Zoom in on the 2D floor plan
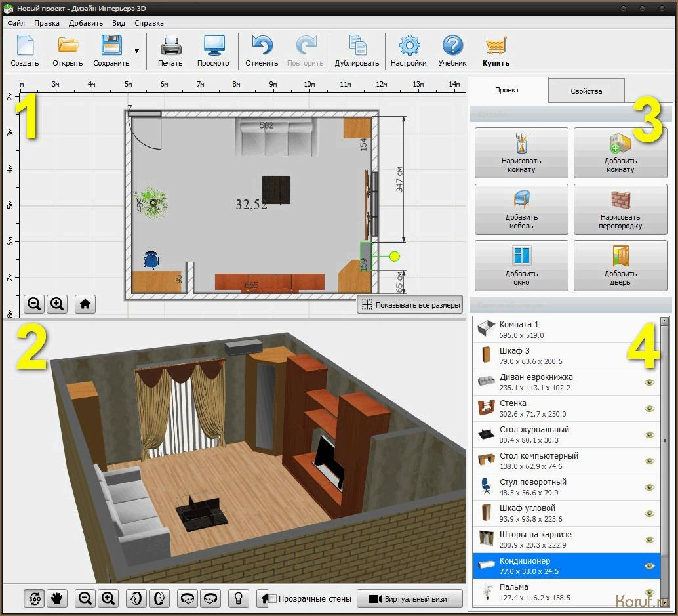Screen dimensions: 678x616 (x=58, y=304)
